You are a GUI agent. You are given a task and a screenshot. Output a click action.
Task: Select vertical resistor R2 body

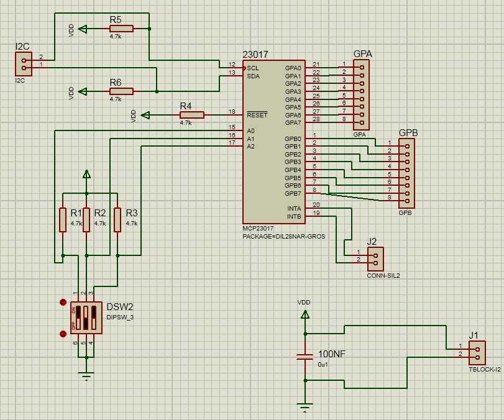click(x=86, y=220)
